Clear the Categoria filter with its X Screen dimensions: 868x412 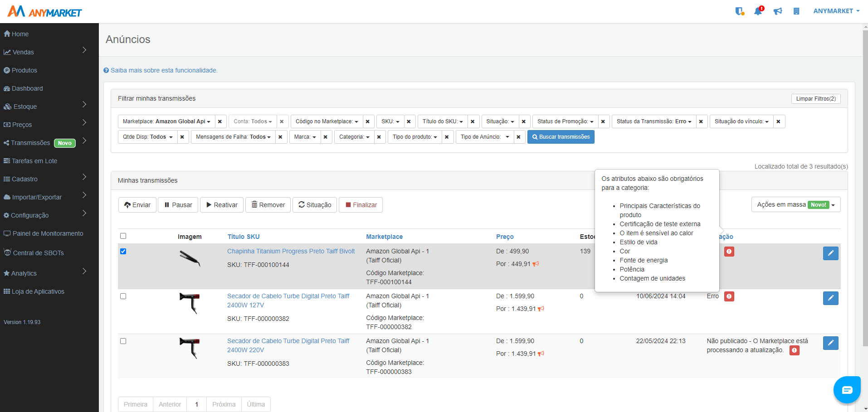379,137
